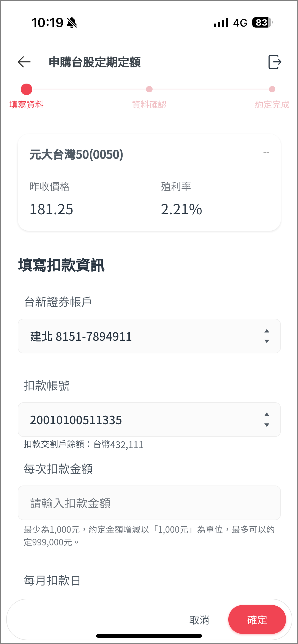Image resolution: width=298 pixels, height=644 pixels.
Task: Tap the muted bell icon in status bar
Action: coord(72,23)
